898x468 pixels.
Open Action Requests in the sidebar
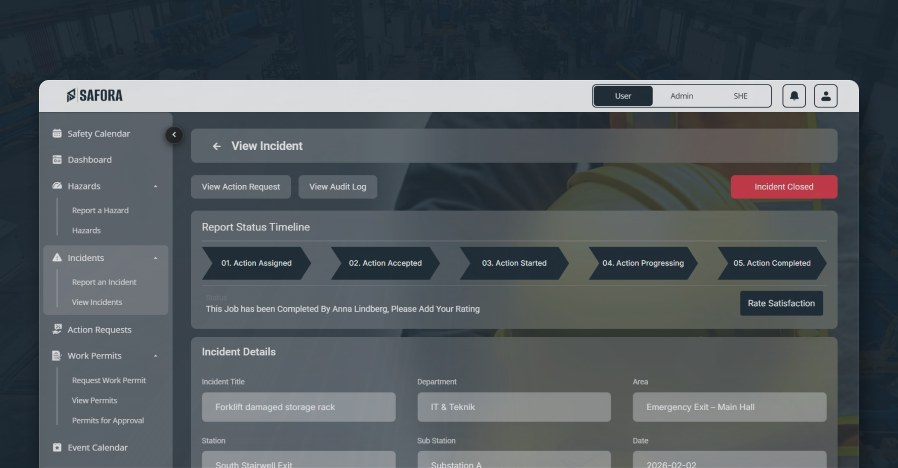tap(99, 330)
